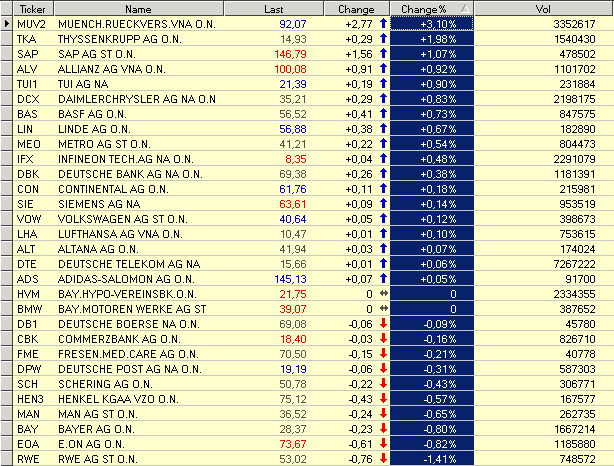The width and height of the screenshot is (614, 466).
Task: Click last price 39,07 for BMW
Action: pyautogui.click(x=293, y=309)
